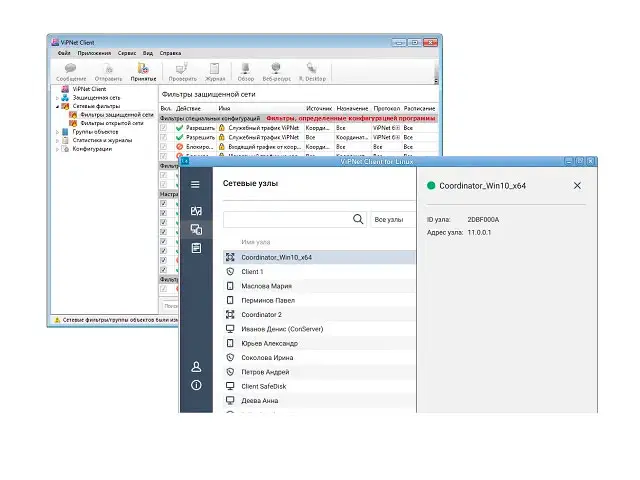Click the search magnifier icon
The height and width of the screenshot is (480, 640).
359,218
